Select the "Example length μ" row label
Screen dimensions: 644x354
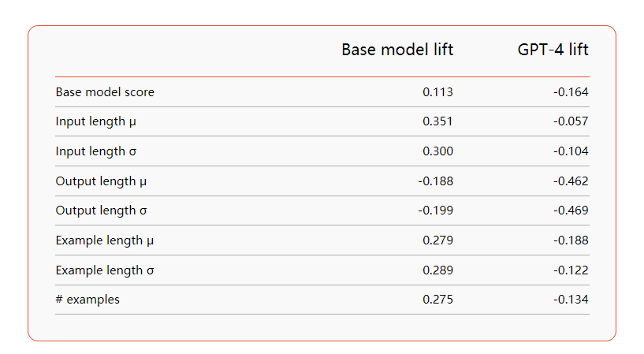pos(105,240)
